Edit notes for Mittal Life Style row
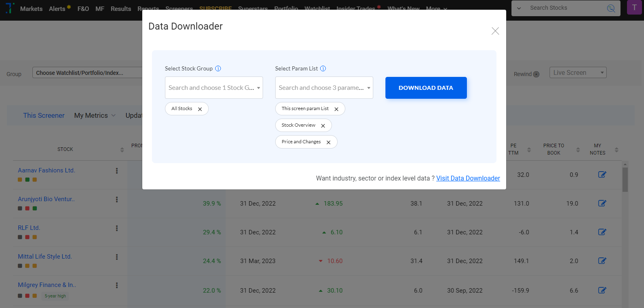Image resolution: width=644 pixels, height=308 pixels. pyautogui.click(x=602, y=261)
